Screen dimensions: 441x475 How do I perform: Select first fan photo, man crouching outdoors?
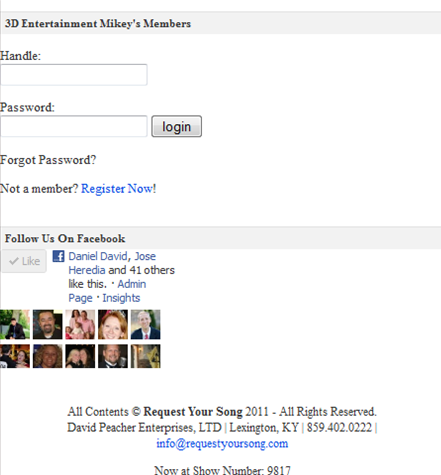15,324
